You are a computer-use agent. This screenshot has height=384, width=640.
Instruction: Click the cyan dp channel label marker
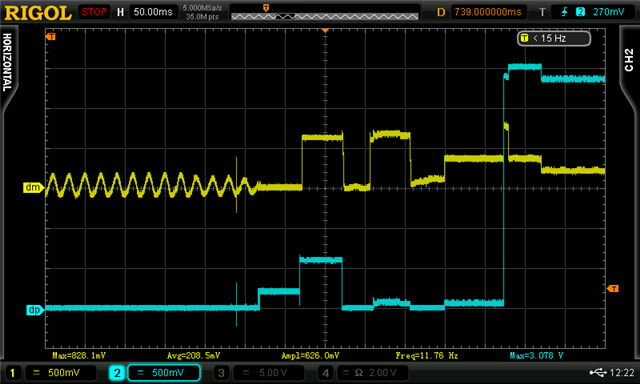tap(35, 310)
